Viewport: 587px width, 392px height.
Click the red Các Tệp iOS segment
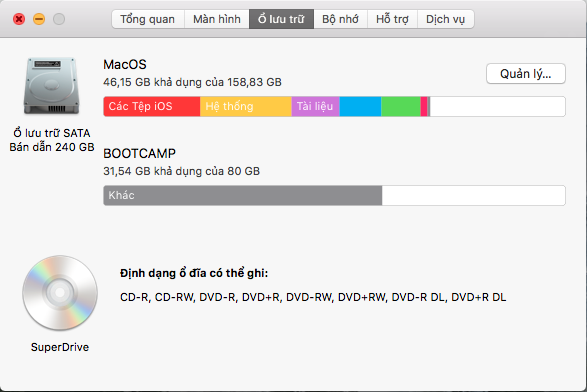152,106
